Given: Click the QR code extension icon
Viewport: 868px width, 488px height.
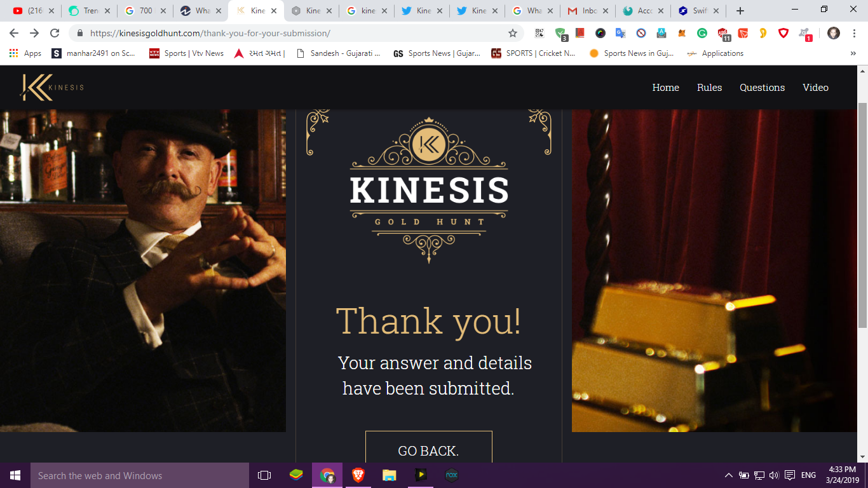Looking at the screenshot, I should pos(539,33).
